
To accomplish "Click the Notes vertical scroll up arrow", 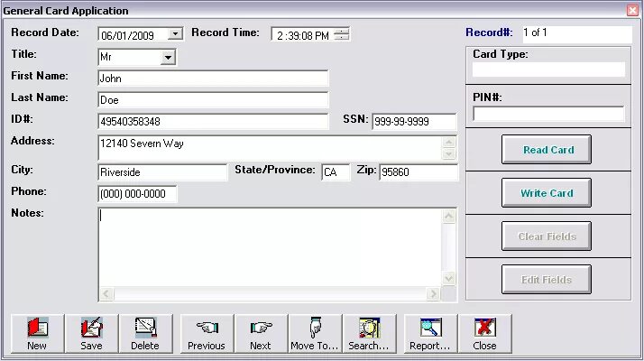I will (x=449, y=217).
